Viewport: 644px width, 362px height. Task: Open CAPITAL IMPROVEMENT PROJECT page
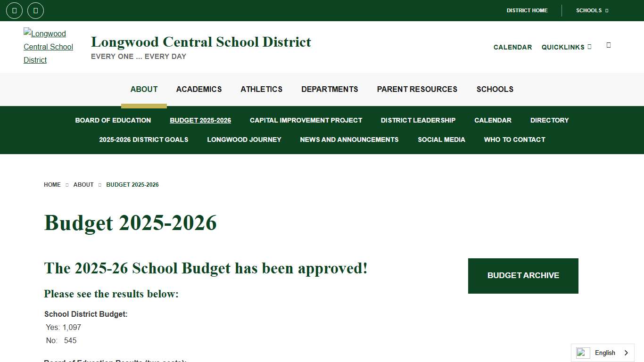click(x=306, y=120)
